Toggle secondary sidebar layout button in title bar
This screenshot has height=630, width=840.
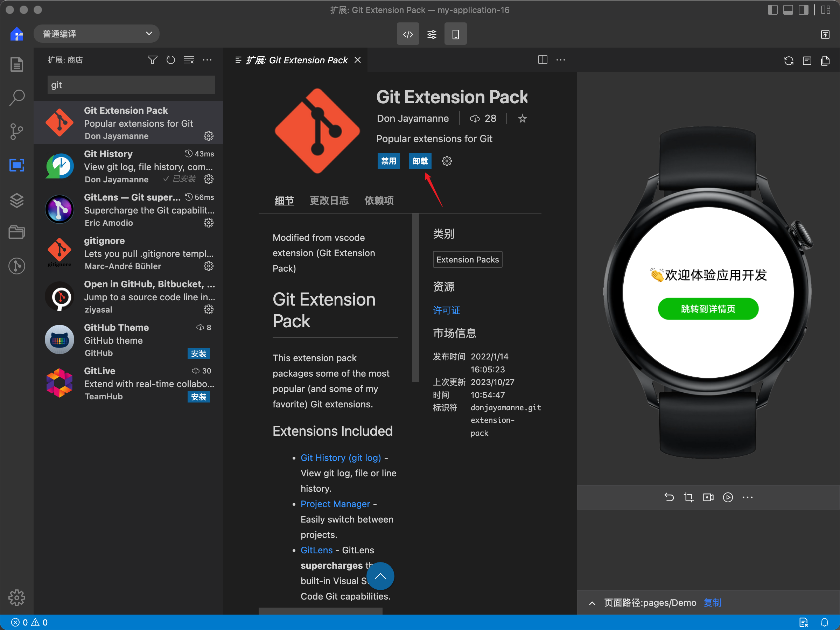(x=804, y=10)
